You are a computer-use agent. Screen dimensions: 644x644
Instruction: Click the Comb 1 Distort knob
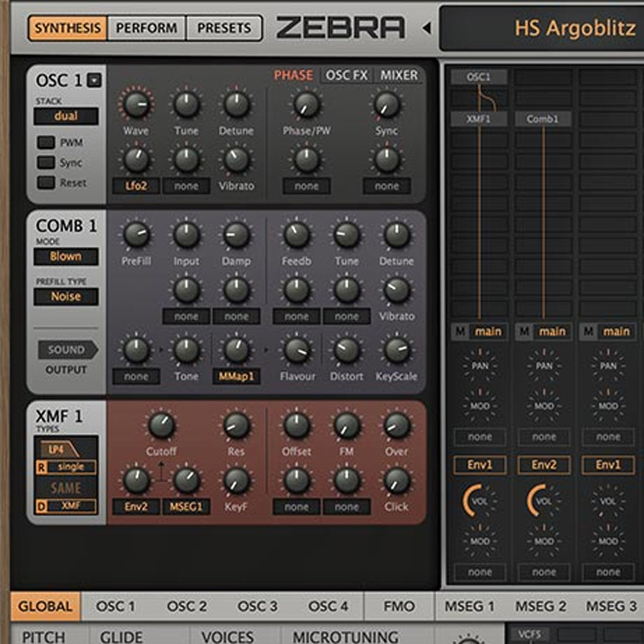(x=346, y=351)
